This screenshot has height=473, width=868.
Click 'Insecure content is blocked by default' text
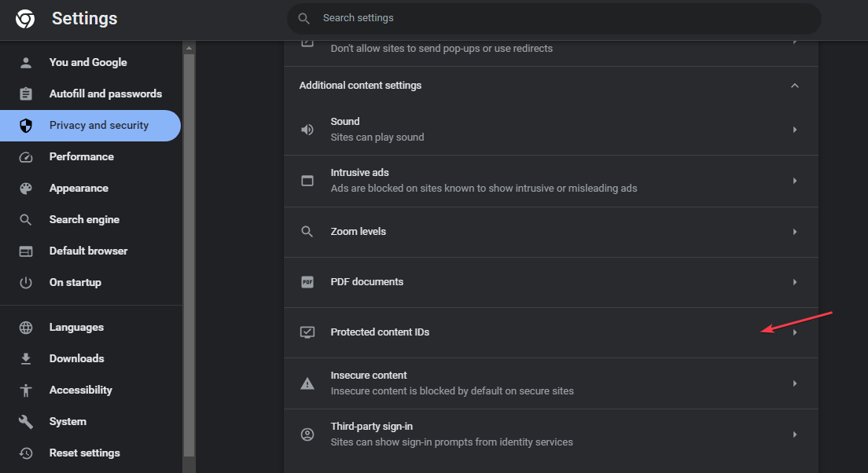(452, 391)
